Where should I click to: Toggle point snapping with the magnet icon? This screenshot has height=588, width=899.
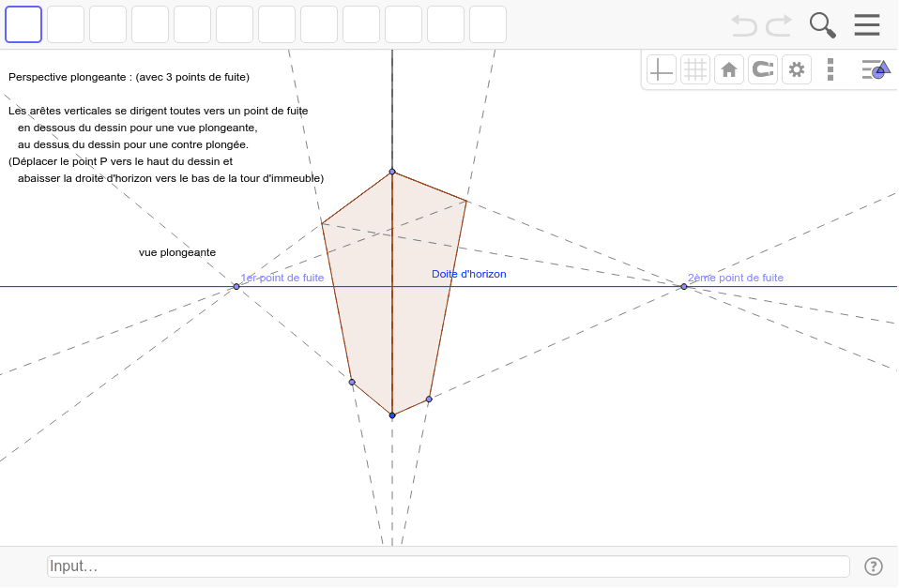(x=763, y=68)
